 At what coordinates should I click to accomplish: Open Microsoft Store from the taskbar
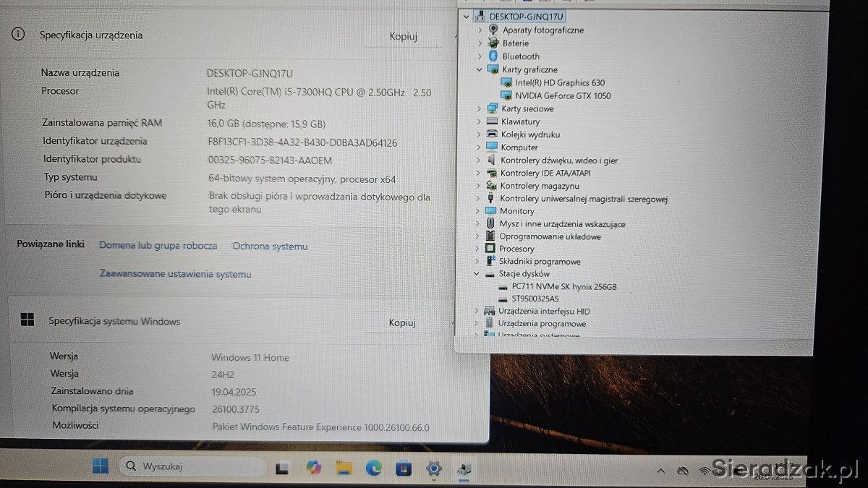pyautogui.click(x=404, y=468)
